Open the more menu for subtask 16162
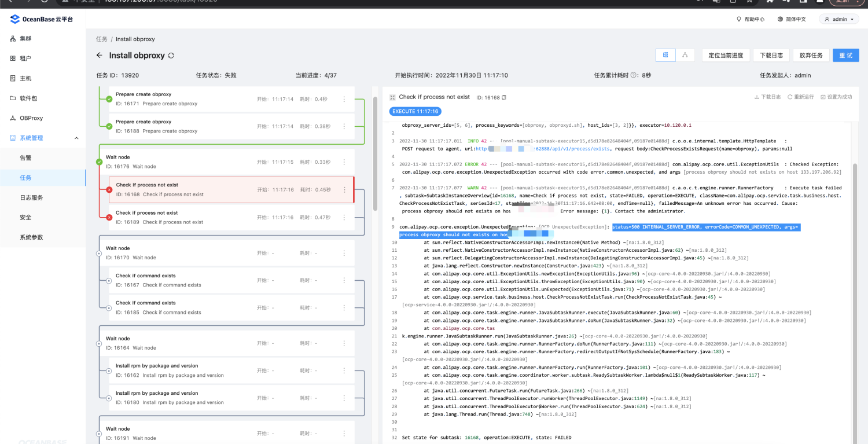Viewport: 868px width, 444px height. (344, 370)
